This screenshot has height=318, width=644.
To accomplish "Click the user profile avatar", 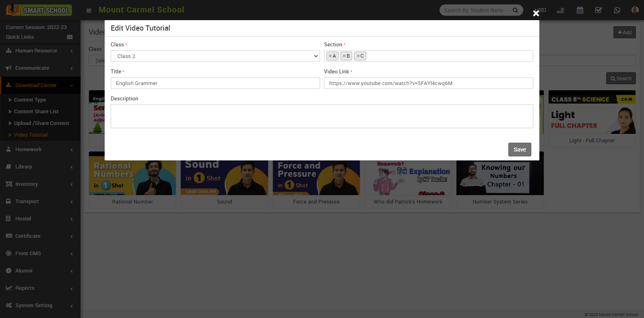I will tap(635, 10).
